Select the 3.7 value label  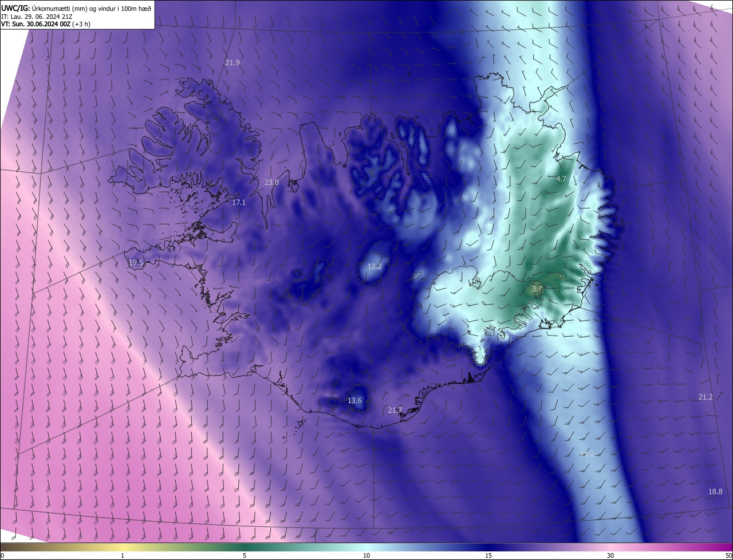[x=537, y=289]
